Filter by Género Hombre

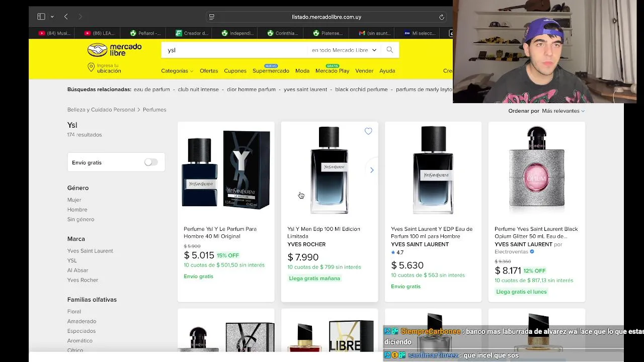[77, 210]
